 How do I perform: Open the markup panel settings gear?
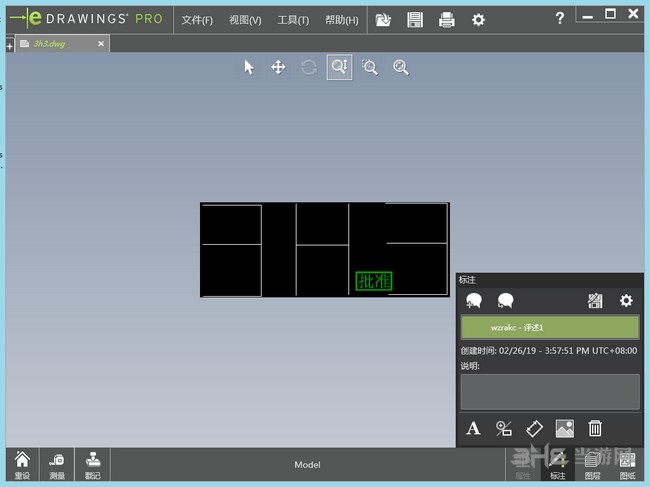[x=626, y=300]
